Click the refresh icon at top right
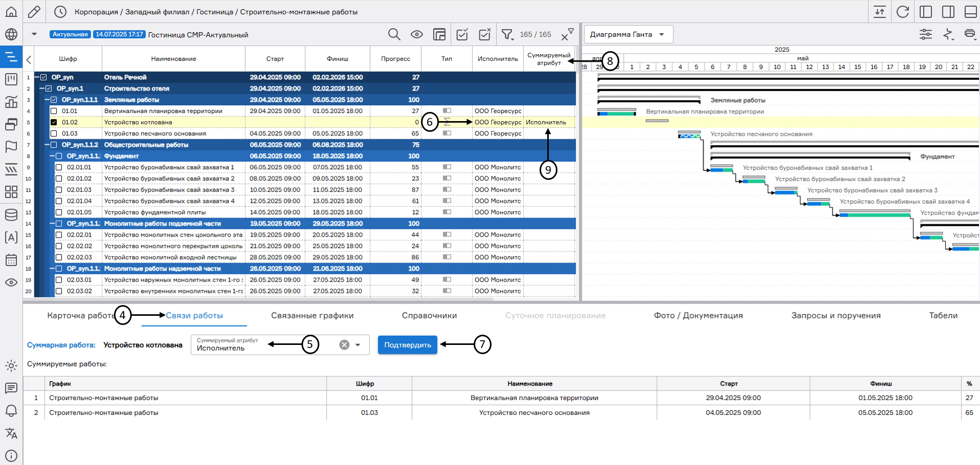980x465 pixels. coord(903,12)
